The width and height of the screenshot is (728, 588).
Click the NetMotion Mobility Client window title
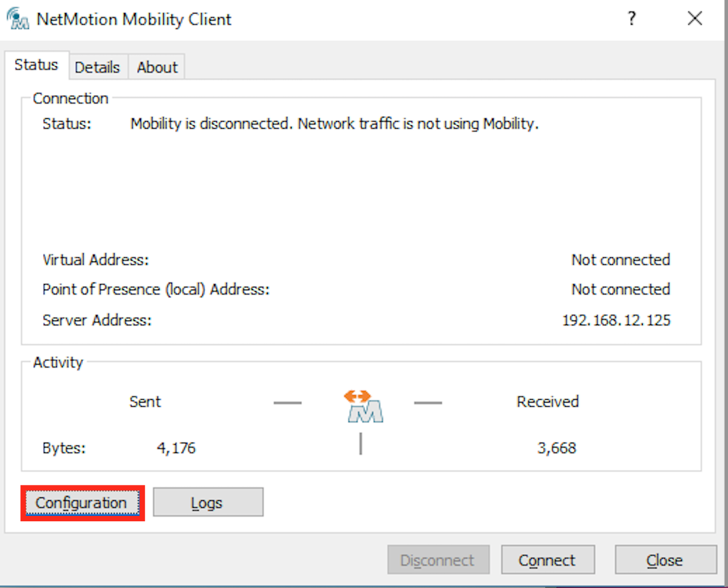click(x=133, y=20)
